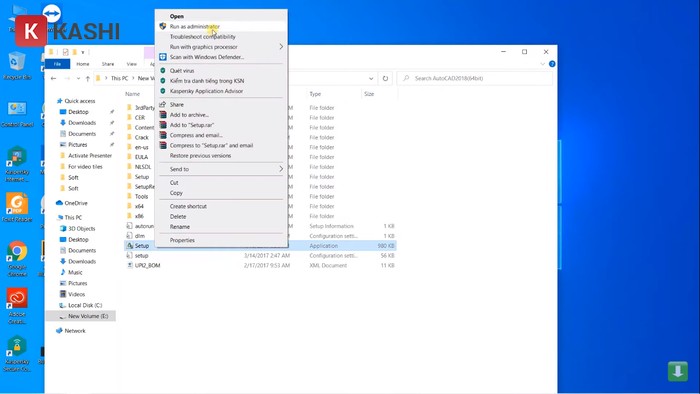Screen dimensions: 700x394
Task: Open Activate Presenter folder in sidebar
Action: [x=90, y=156]
